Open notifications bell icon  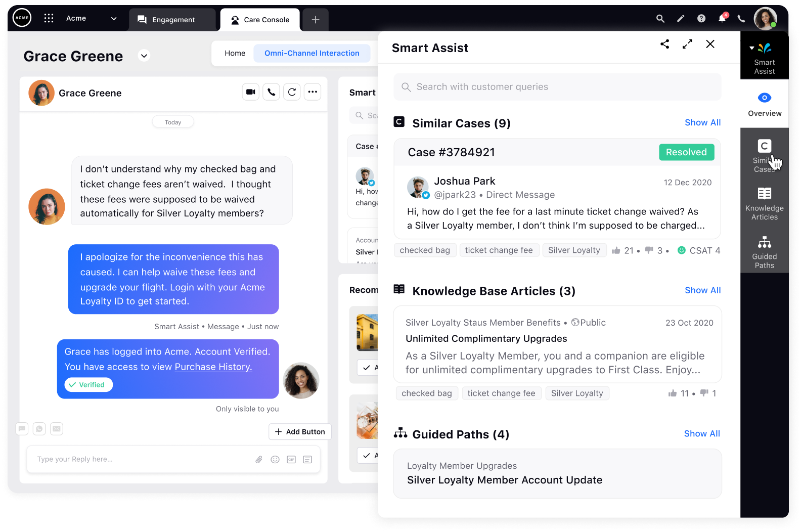[722, 18]
